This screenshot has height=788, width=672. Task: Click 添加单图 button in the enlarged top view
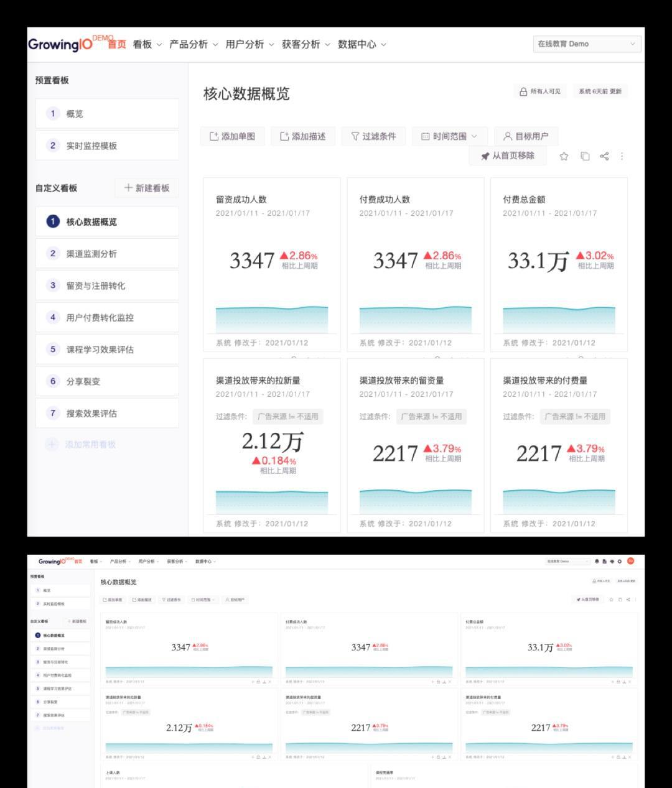pos(232,136)
